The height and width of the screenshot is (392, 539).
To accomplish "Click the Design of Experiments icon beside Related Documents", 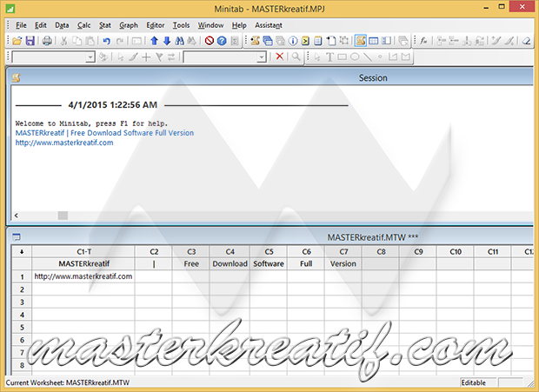I will 343,41.
